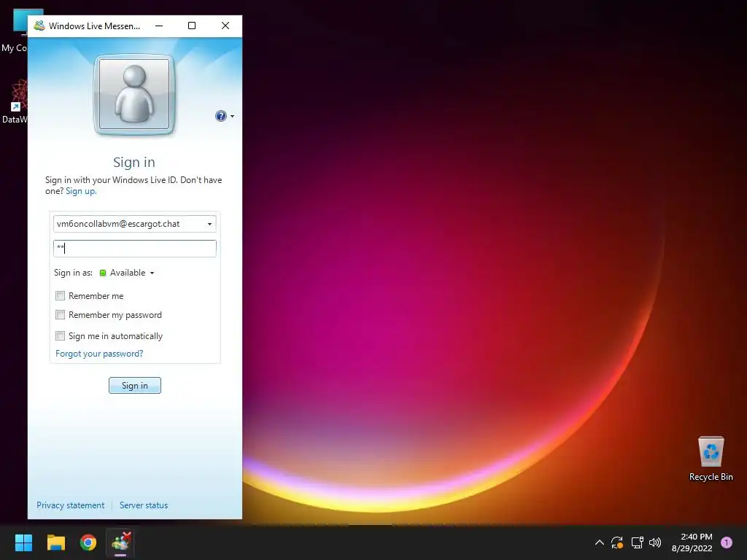Click the sync update tray icon
The height and width of the screenshot is (560, 747).
(617, 542)
